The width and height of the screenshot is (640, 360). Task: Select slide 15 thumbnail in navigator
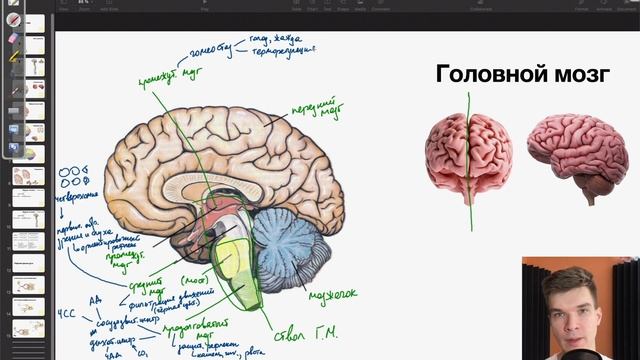click(x=29, y=329)
